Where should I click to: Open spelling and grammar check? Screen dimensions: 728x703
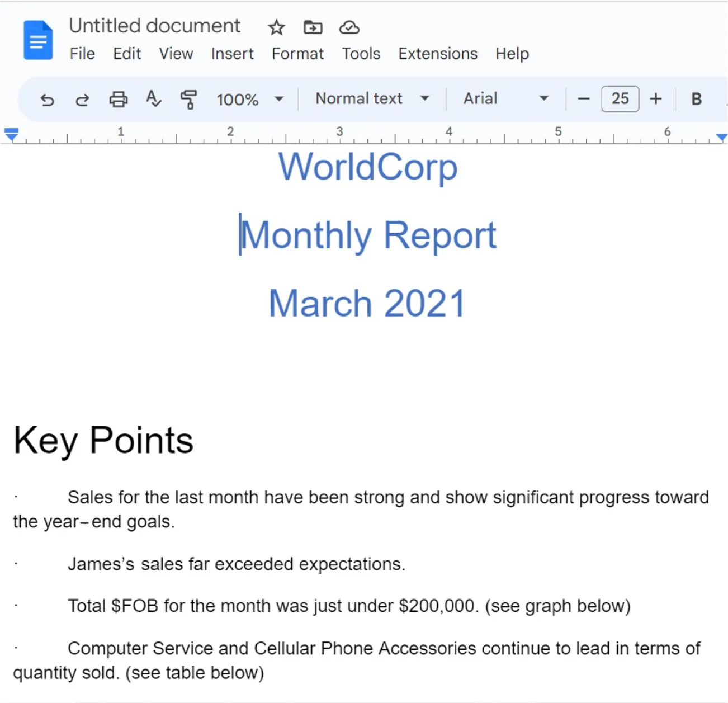(x=153, y=99)
